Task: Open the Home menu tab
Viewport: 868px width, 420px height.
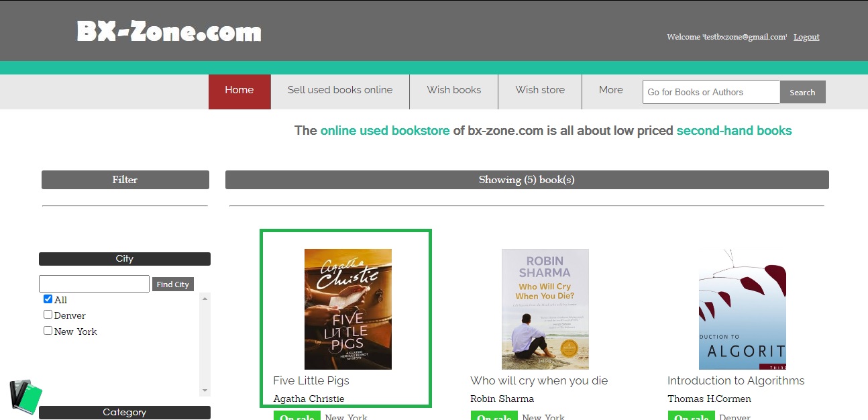Action: tap(239, 92)
